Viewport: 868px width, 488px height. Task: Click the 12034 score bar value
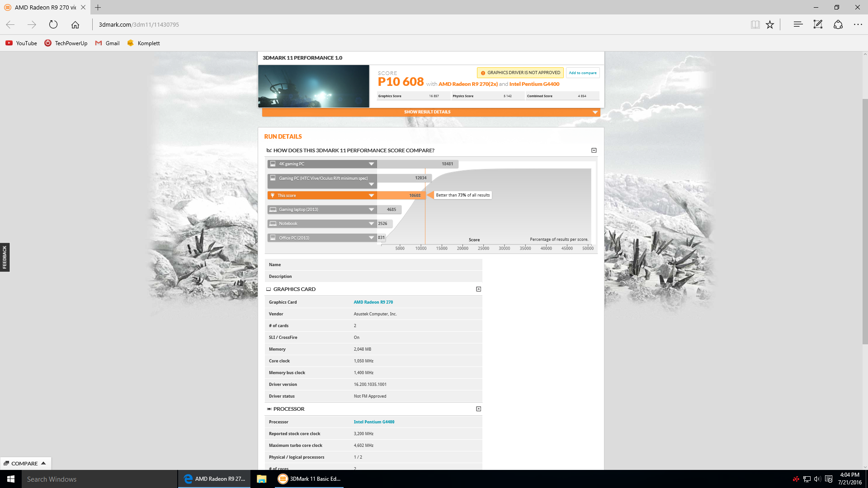[420, 178]
